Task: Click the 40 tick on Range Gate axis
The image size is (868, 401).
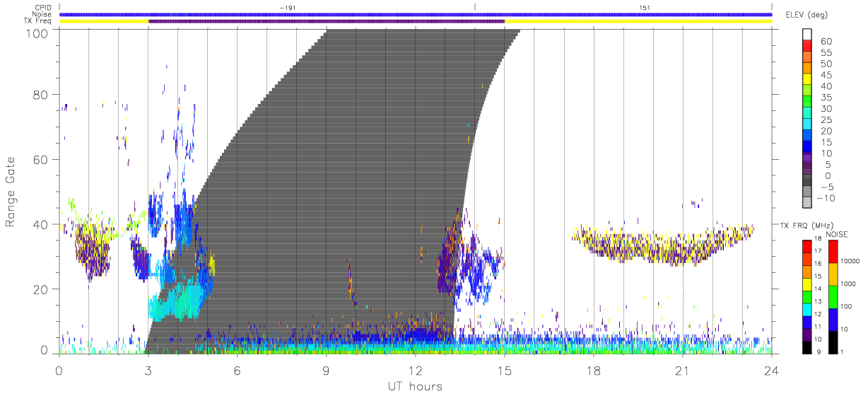Action: [x=40, y=224]
